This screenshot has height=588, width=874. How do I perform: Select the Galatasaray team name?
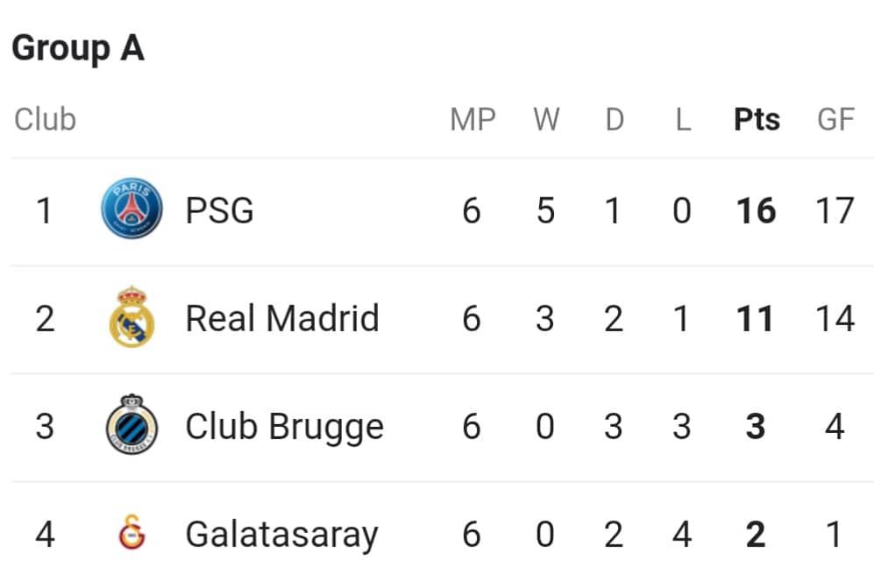tap(281, 535)
